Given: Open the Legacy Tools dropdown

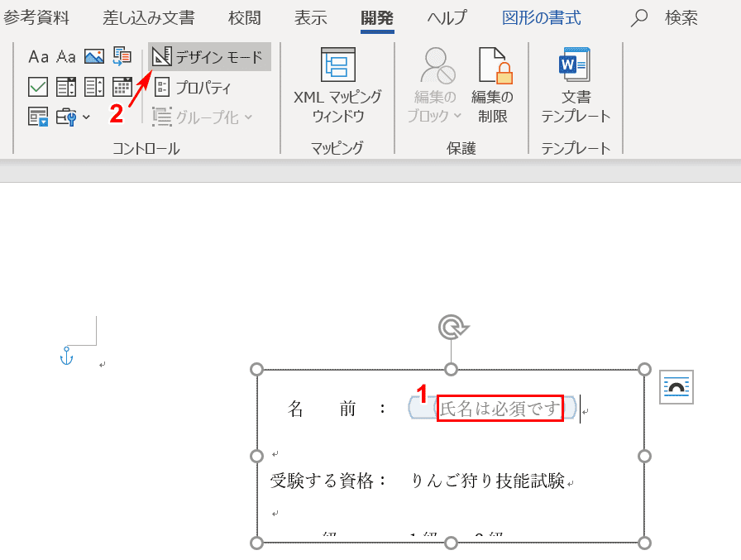Looking at the screenshot, I should click(73, 117).
